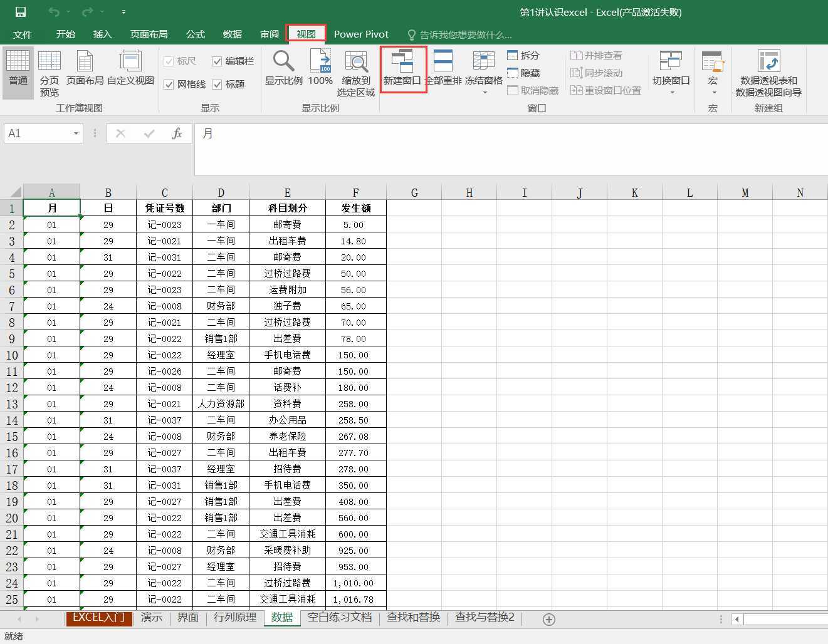
Task: Open 冻结窗格 freeze panes dropdown
Action: 484,73
